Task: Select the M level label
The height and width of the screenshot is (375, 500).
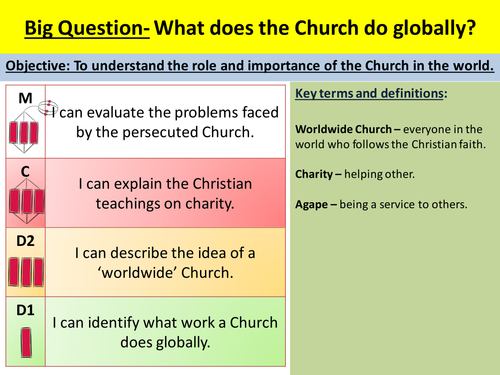Action: 25,98
